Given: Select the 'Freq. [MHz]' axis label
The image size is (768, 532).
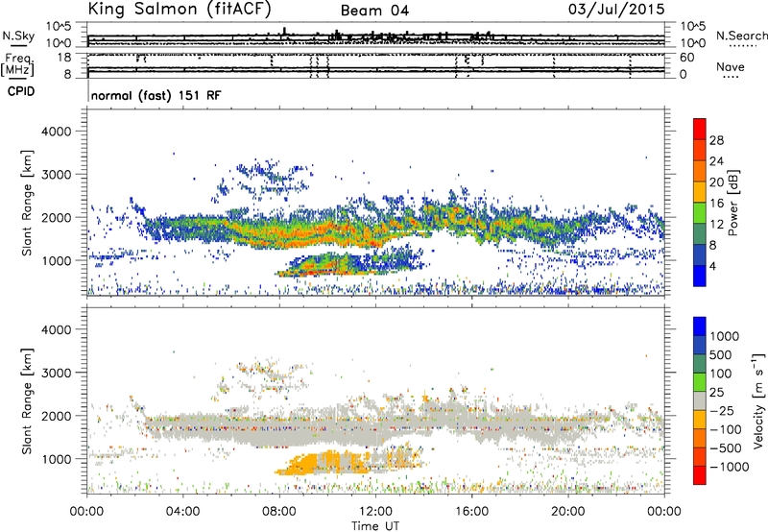Looking at the screenshot, I should pyautogui.click(x=17, y=65).
